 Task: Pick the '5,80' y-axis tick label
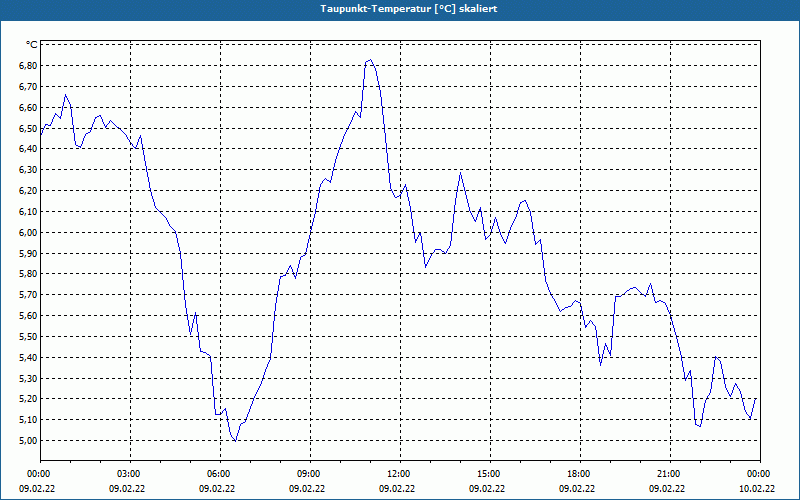tap(28, 274)
